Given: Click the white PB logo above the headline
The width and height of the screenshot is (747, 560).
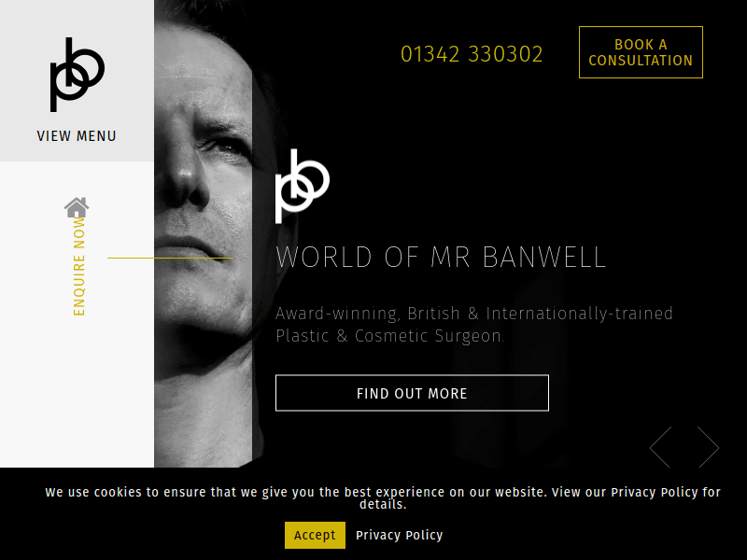Looking at the screenshot, I should click(x=302, y=186).
